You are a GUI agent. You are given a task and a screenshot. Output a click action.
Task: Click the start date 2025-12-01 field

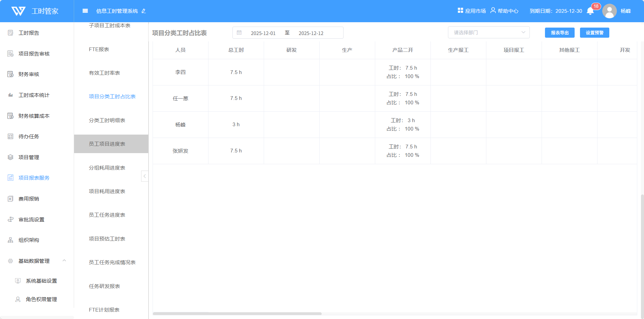[x=263, y=33]
